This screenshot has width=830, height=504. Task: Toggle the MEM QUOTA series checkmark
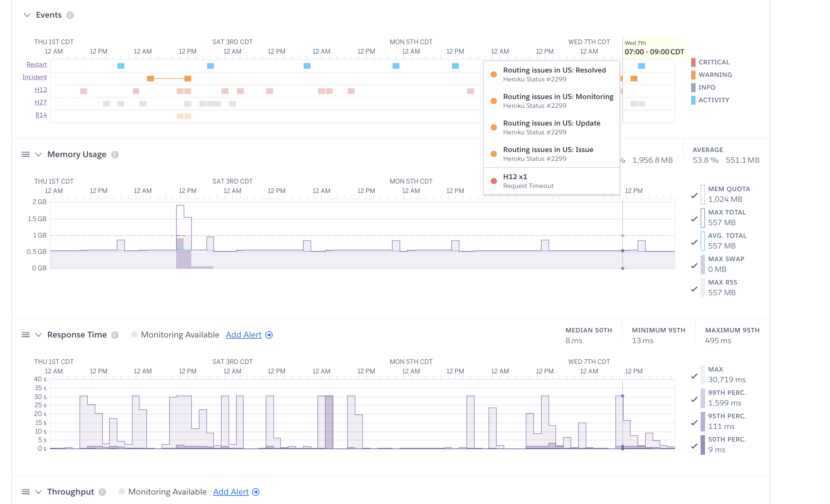tap(694, 196)
